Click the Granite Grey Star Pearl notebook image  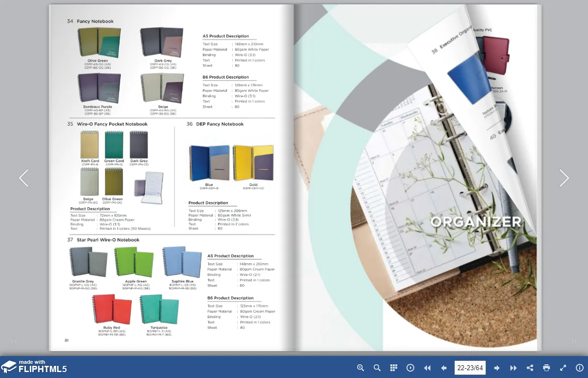coord(88,262)
